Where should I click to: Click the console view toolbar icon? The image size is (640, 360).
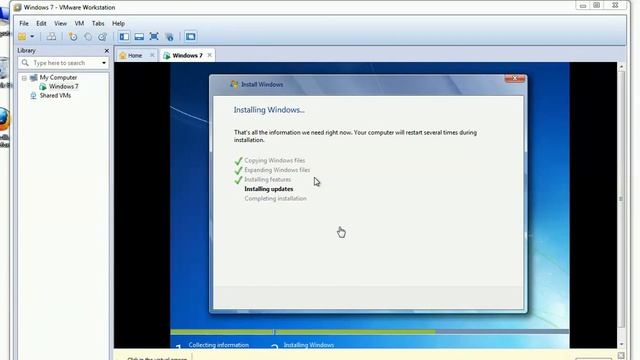(191, 37)
